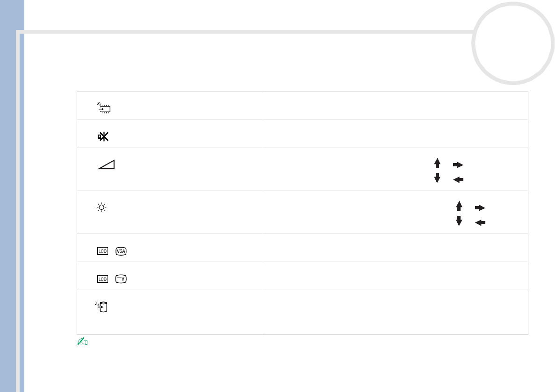This screenshot has height=392, width=555.
Task: Click the down arrow in volume row
Action: tap(437, 178)
